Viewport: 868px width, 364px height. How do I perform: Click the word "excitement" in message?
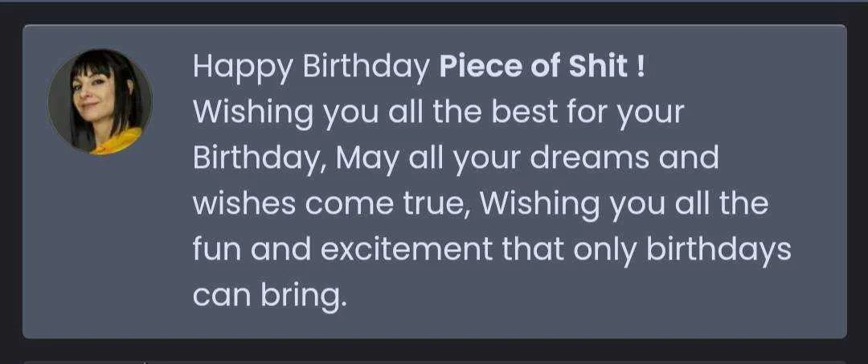click(x=407, y=250)
